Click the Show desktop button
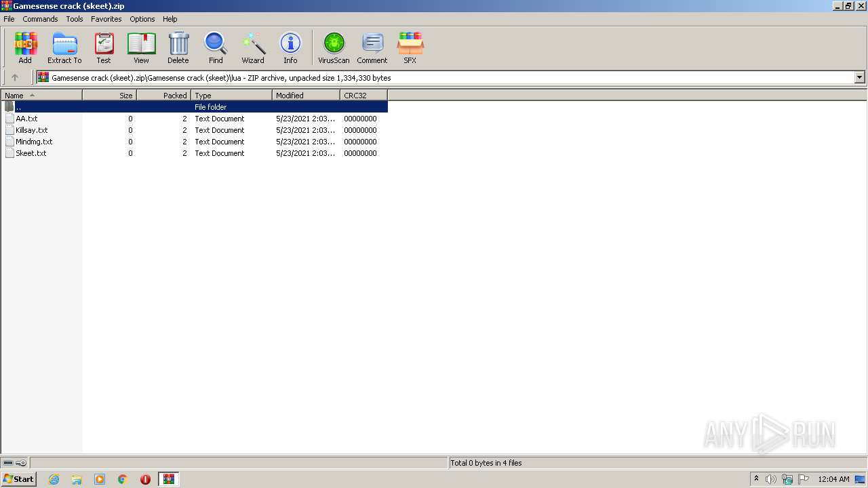Image resolution: width=868 pixels, height=488 pixels. [861, 479]
